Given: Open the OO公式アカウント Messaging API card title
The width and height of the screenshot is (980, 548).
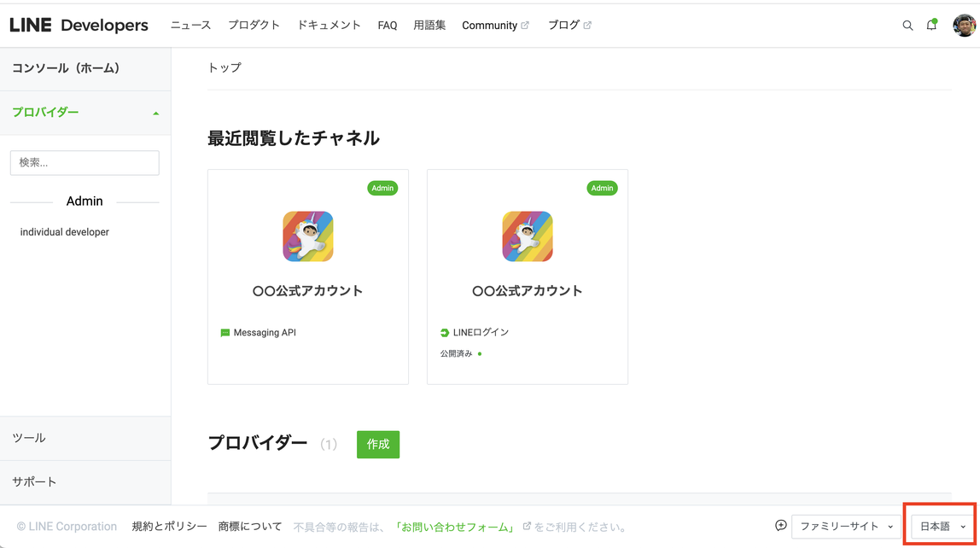Looking at the screenshot, I should [x=307, y=290].
